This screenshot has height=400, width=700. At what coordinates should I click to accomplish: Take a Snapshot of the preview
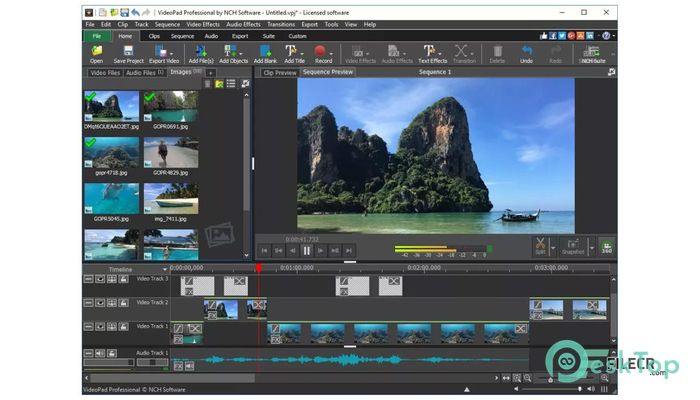tap(573, 245)
